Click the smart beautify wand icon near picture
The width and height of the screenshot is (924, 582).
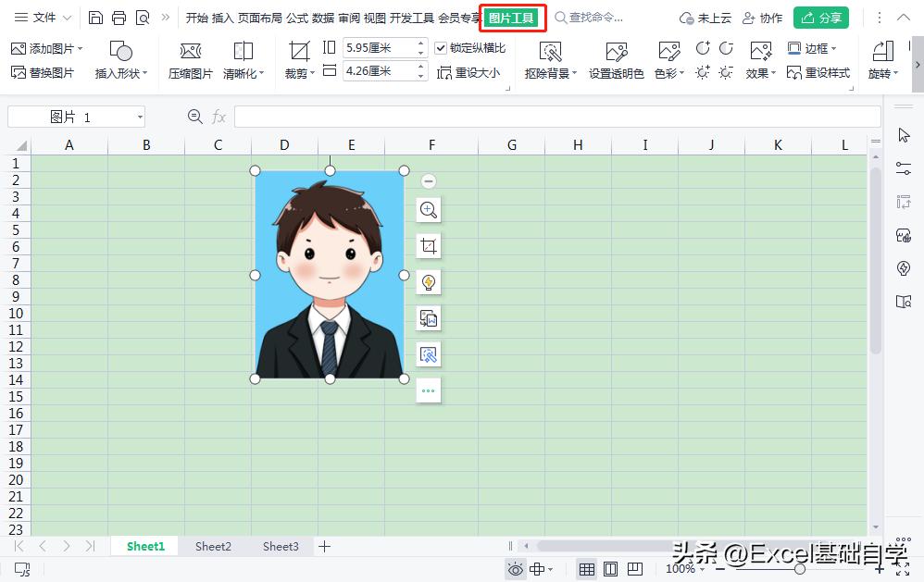click(428, 281)
